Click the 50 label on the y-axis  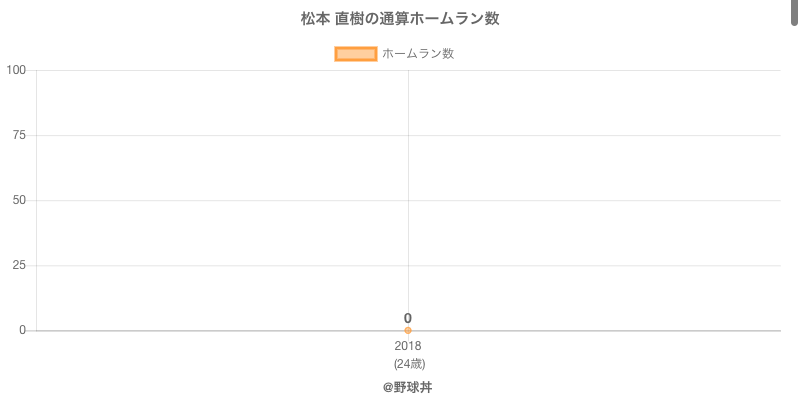click(19, 200)
